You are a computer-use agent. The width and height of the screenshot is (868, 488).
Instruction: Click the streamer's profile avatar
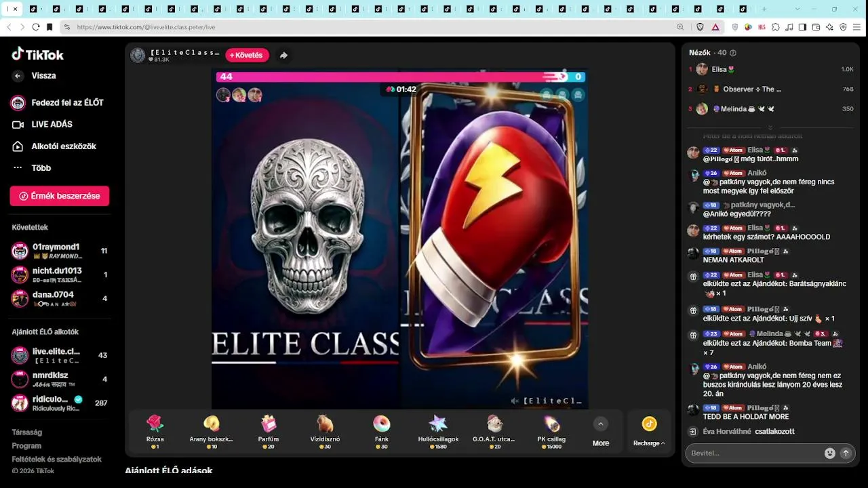point(138,56)
